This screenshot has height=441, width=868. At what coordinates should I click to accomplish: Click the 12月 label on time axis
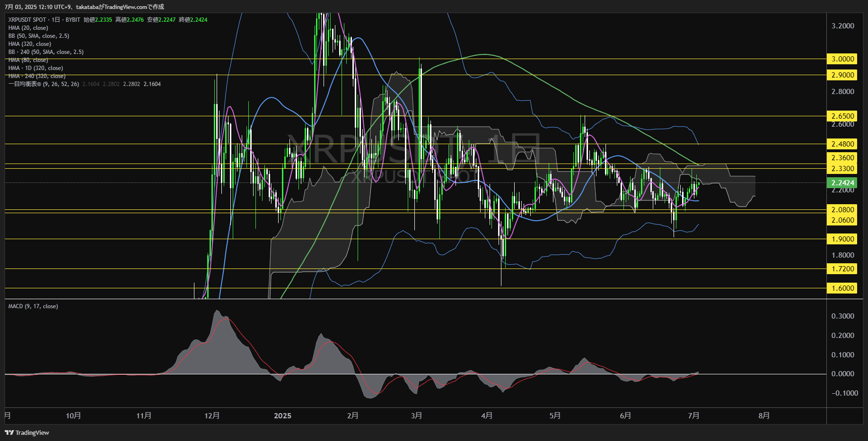pyautogui.click(x=212, y=416)
